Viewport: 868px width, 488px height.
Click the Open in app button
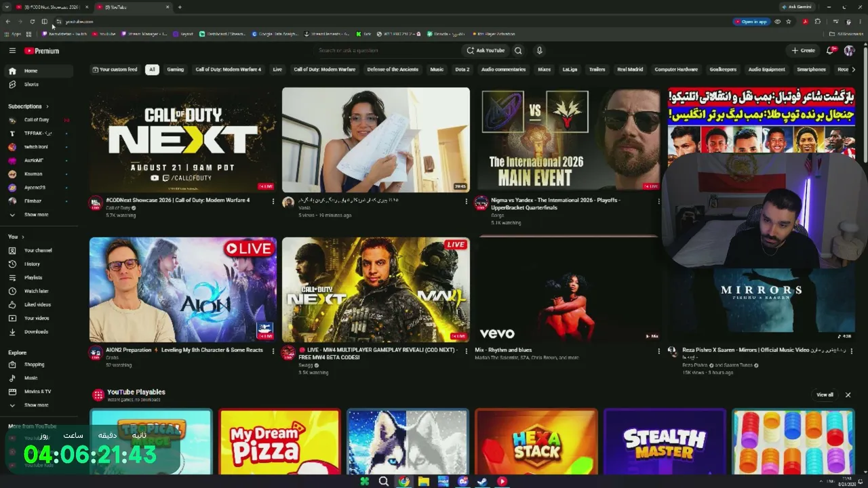pos(751,22)
